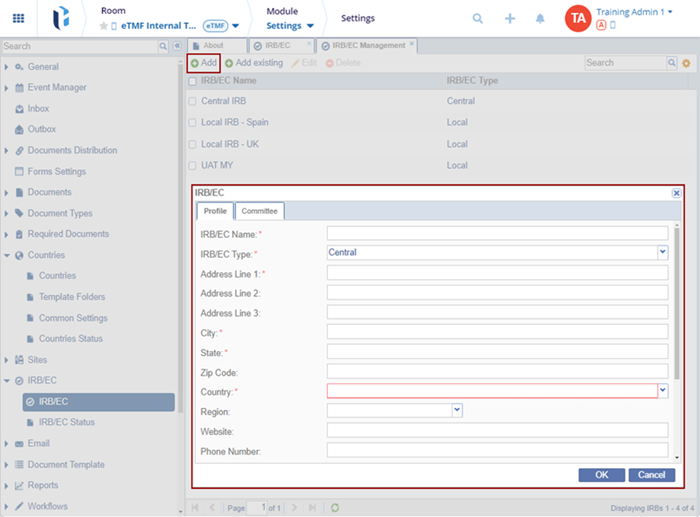
Task: Tick the Local IRB - Spain checkbox
Action: point(192,123)
